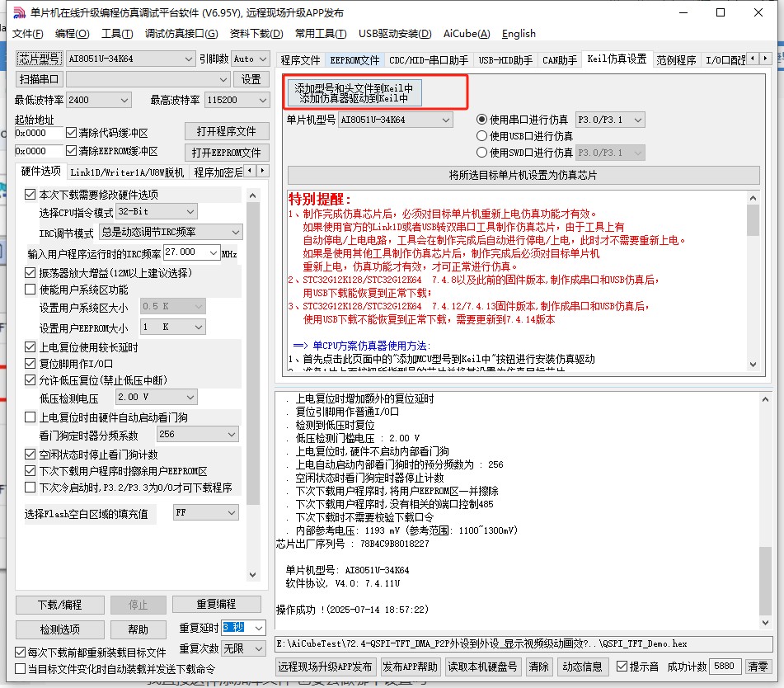Click the 成功计数 5880 field
Viewport: 784px width, 688px height.
coord(725,667)
